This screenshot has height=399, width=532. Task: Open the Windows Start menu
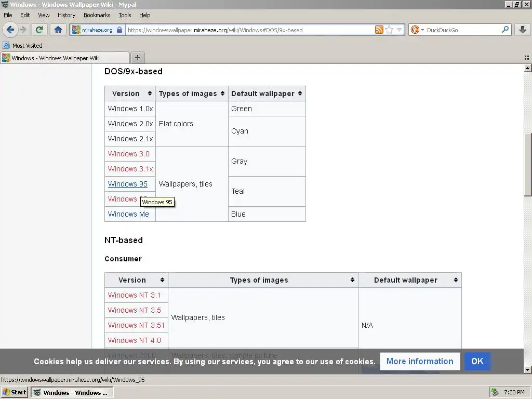(14, 393)
